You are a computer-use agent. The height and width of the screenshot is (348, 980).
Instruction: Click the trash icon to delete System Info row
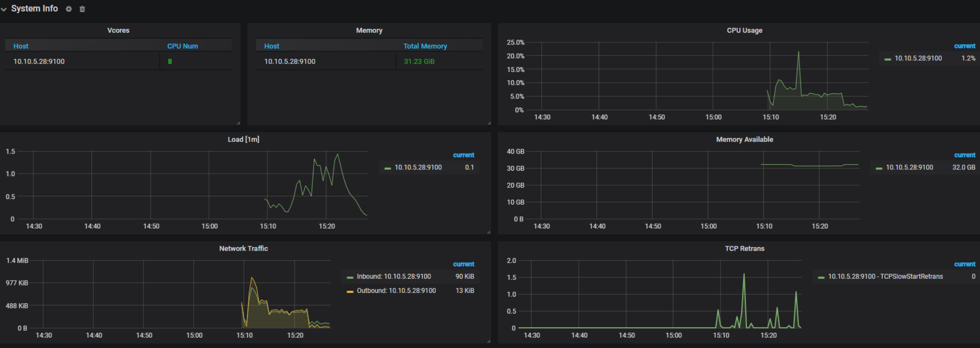[x=82, y=9]
